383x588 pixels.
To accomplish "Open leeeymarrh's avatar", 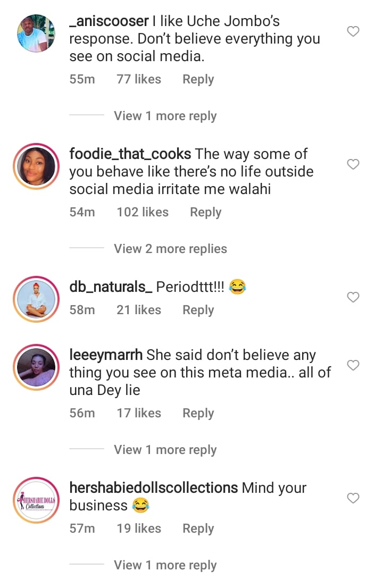I will click(x=36, y=367).
